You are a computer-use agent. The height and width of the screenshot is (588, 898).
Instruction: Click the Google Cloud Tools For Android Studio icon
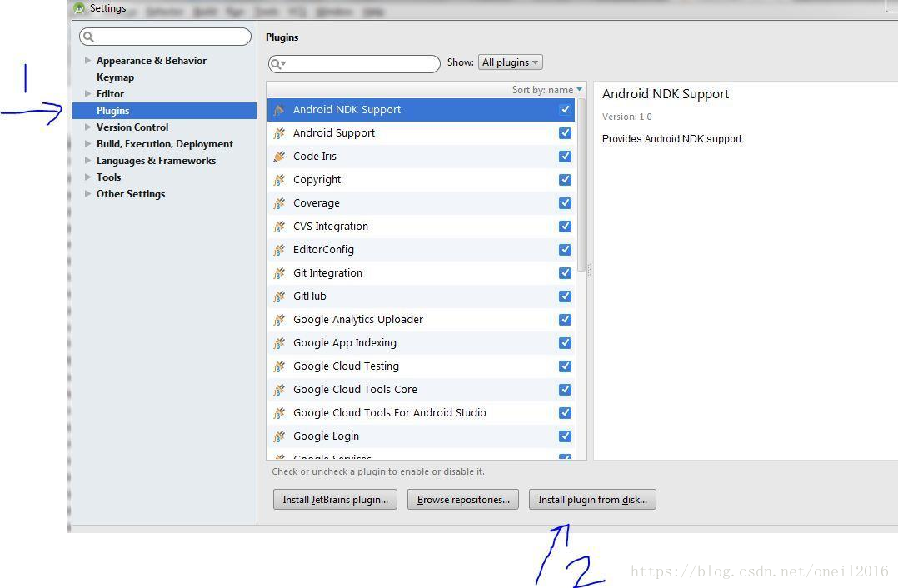(x=279, y=413)
